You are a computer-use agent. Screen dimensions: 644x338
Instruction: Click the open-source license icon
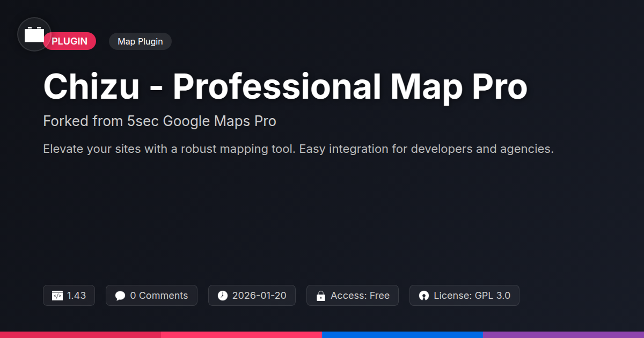coord(424,296)
